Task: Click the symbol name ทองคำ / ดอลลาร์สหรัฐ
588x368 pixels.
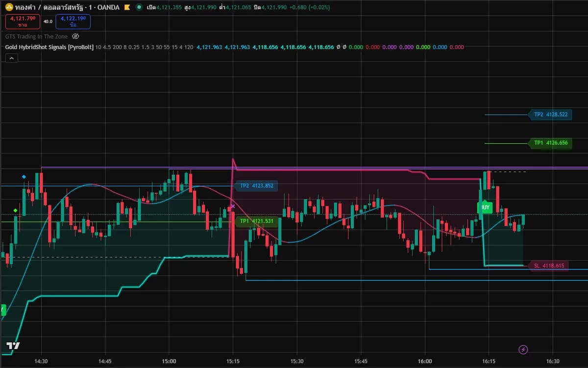Action: coord(49,7)
